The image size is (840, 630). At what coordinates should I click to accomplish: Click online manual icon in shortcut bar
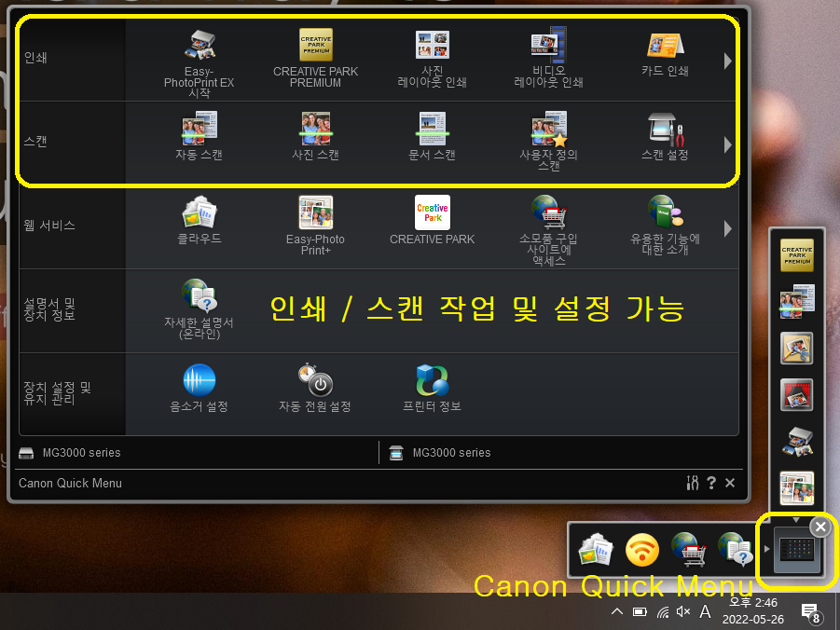click(x=735, y=549)
